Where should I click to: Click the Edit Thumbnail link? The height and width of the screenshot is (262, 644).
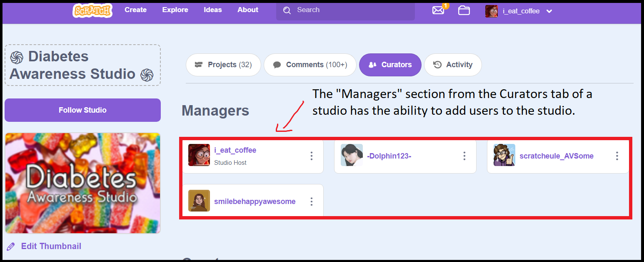pos(51,246)
